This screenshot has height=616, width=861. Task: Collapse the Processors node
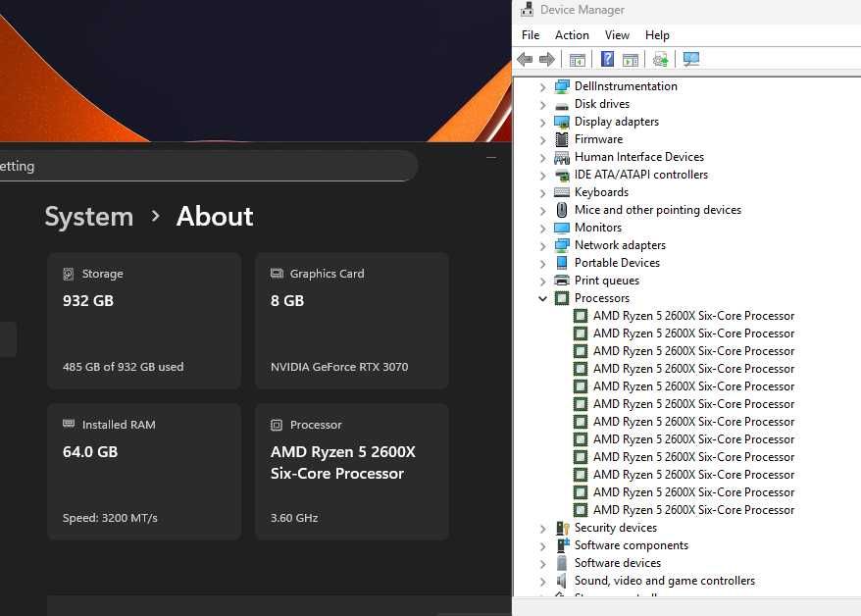542,298
